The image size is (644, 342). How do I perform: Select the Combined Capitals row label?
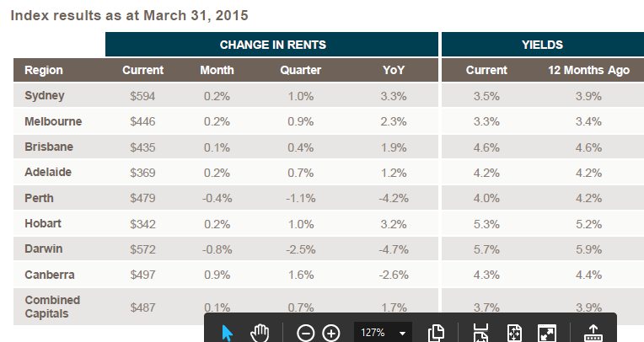click(52, 307)
